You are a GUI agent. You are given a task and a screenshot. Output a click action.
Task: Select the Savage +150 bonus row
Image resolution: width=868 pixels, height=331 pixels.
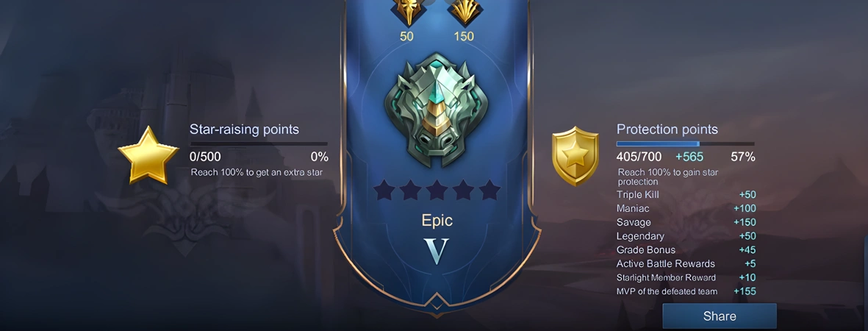(686, 222)
